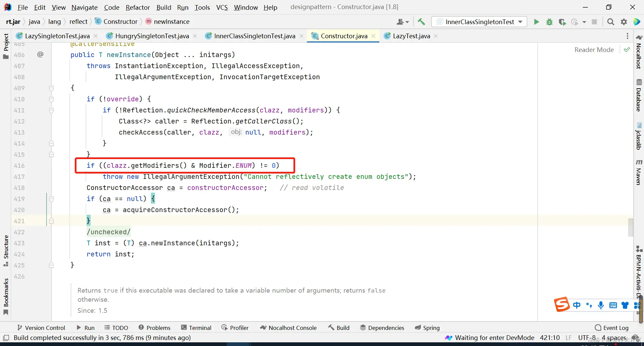Click the Profiler run icon in toolbar
This screenshot has width=644, height=346.
pos(575,22)
